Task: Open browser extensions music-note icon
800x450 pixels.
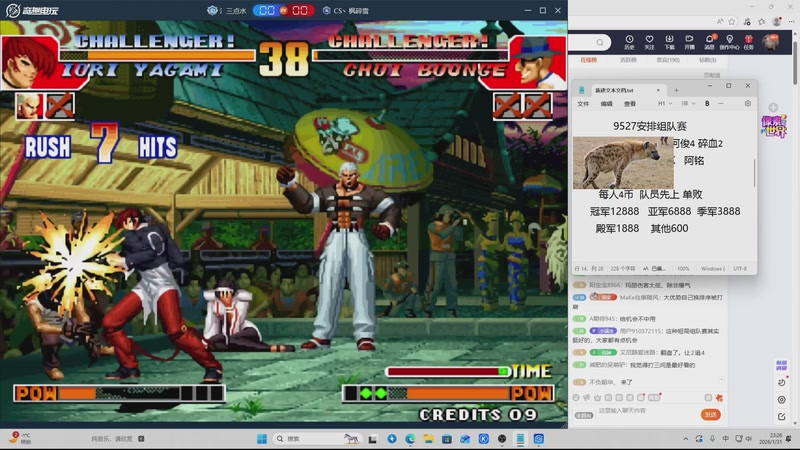Action: tap(747, 21)
